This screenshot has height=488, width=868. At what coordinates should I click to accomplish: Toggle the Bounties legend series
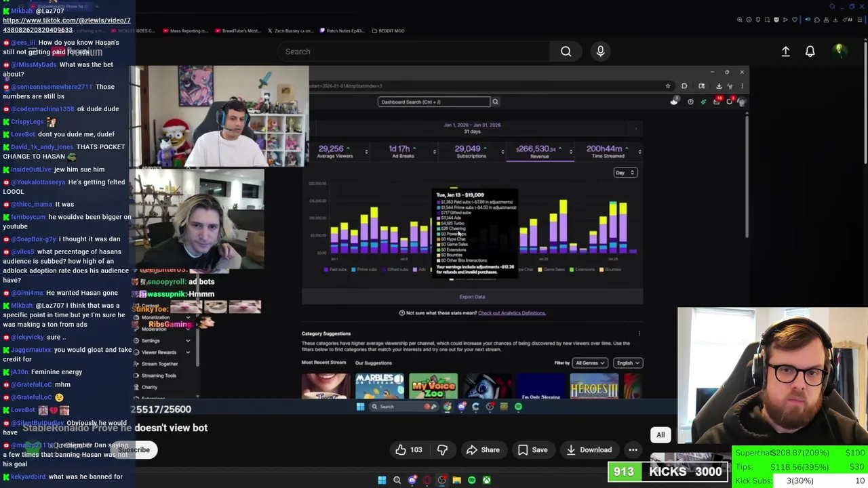click(x=610, y=270)
